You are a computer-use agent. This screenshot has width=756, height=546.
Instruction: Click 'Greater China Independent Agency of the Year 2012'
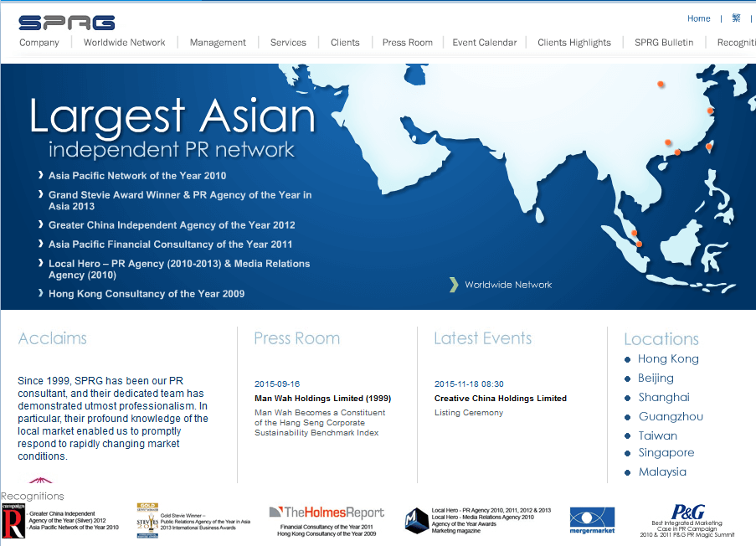point(172,224)
